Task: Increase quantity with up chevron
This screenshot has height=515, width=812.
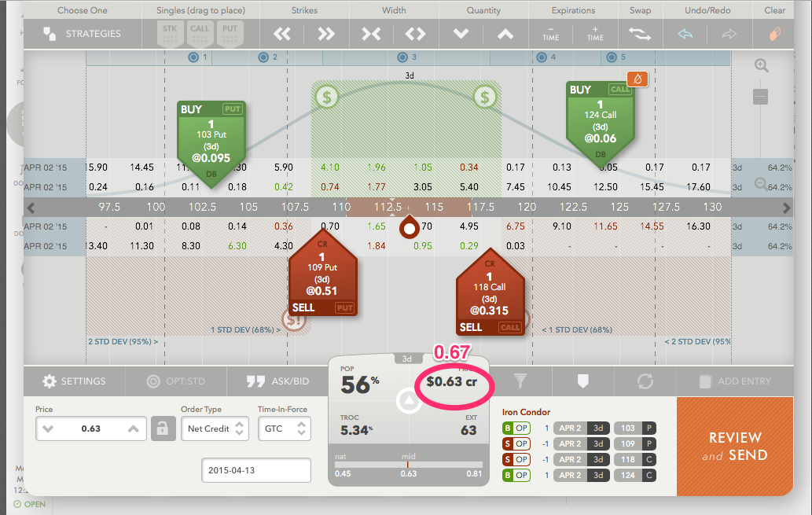Action: [x=505, y=34]
